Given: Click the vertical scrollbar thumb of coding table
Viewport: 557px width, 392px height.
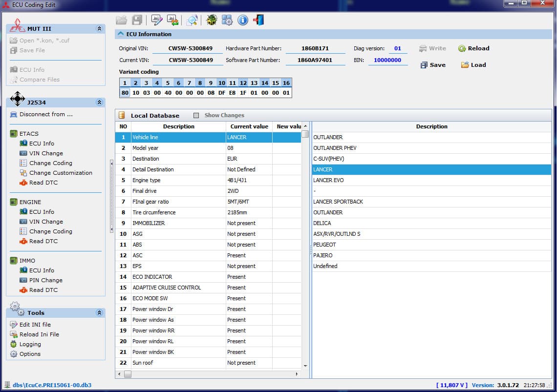Looking at the screenshot, I should (x=305, y=134).
